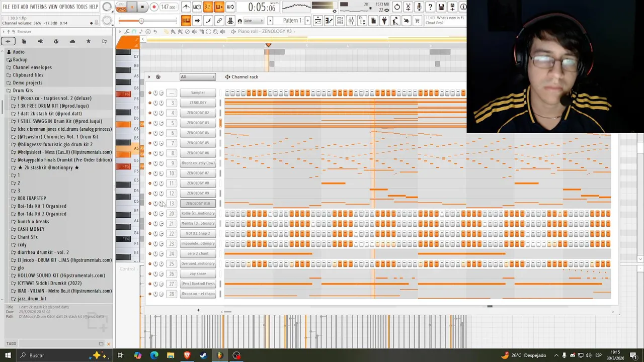Viewport: 644px width, 362px height.
Task: Select the browser cloud tab icon
Action: pyautogui.click(x=72, y=41)
